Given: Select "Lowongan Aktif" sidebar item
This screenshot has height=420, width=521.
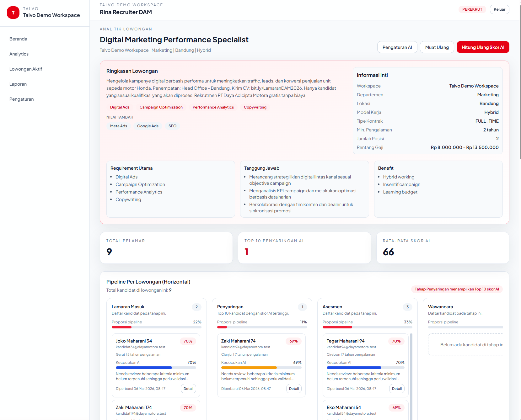Looking at the screenshot, I should tap(26, 69).
